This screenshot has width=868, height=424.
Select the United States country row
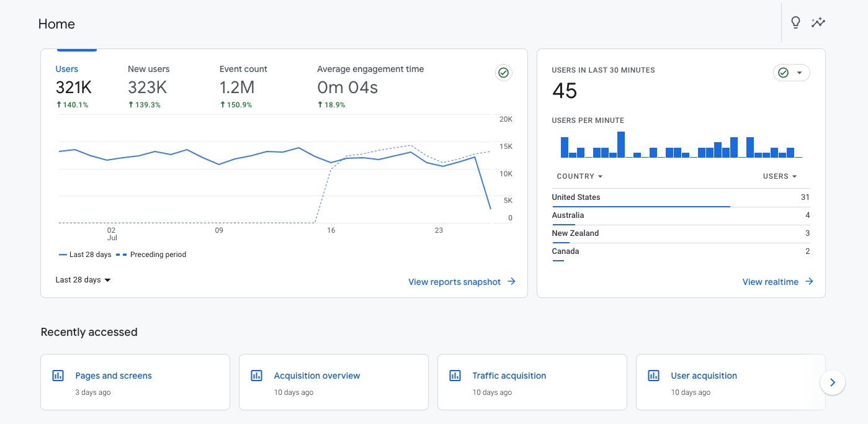681,198
